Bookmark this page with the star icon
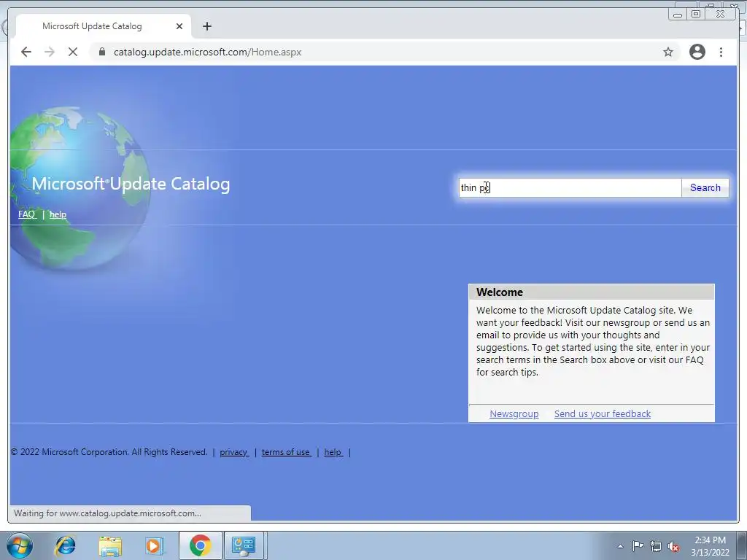 click(668, 52)
